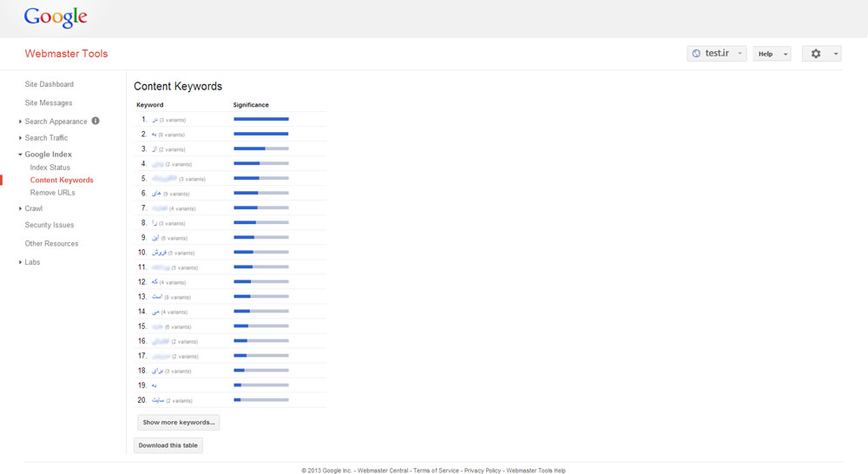Open the test.ir site selector dropdown
868x474 pixels.
tap(717, 53)
